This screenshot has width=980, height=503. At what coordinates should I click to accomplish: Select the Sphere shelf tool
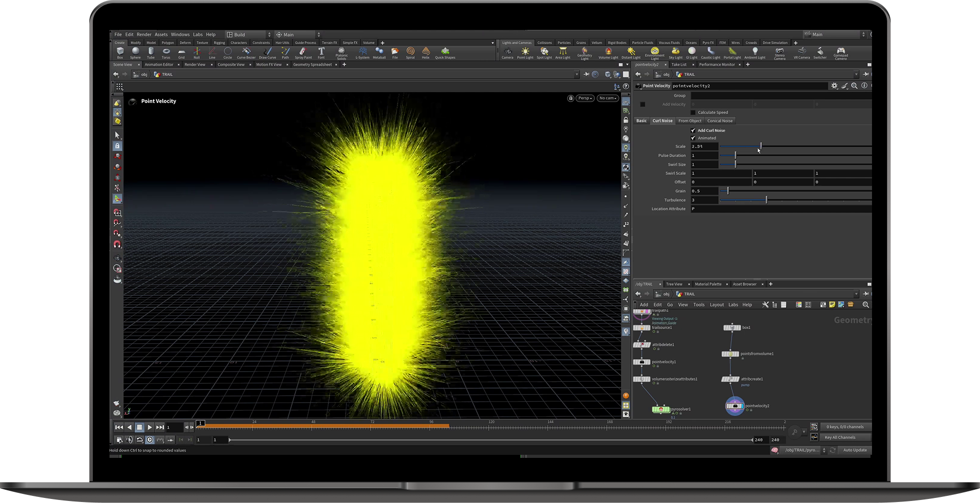135,52
